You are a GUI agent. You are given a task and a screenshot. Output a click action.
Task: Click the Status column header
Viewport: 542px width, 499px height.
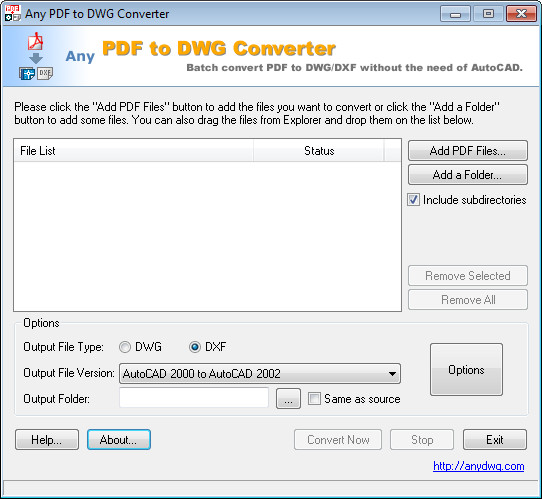(x=319, y=151)
